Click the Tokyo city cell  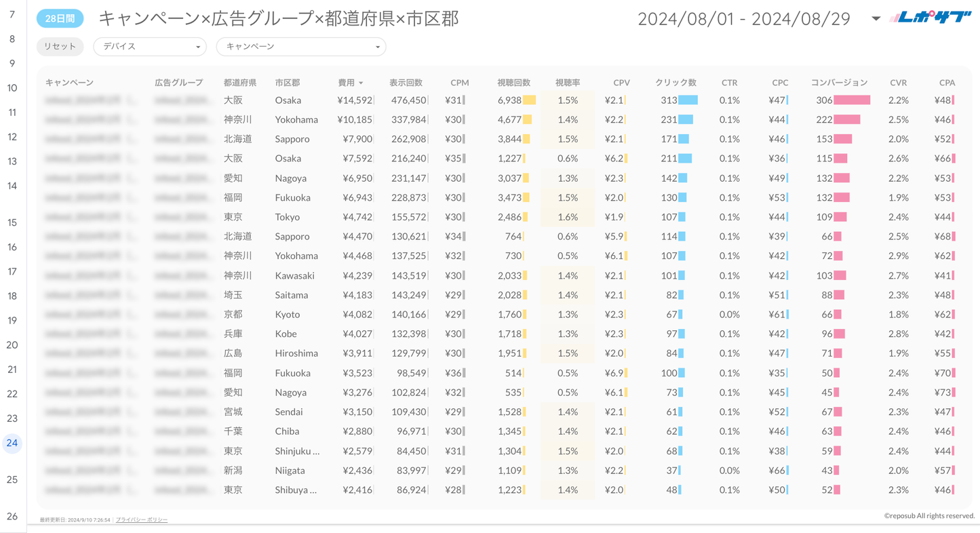click(288, 218)
